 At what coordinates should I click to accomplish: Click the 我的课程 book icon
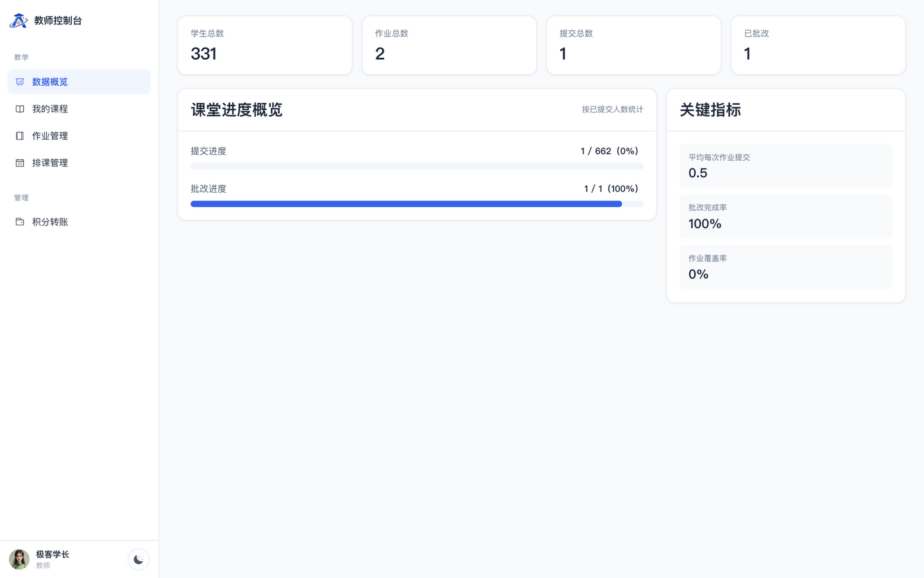[x=20, y=109]
